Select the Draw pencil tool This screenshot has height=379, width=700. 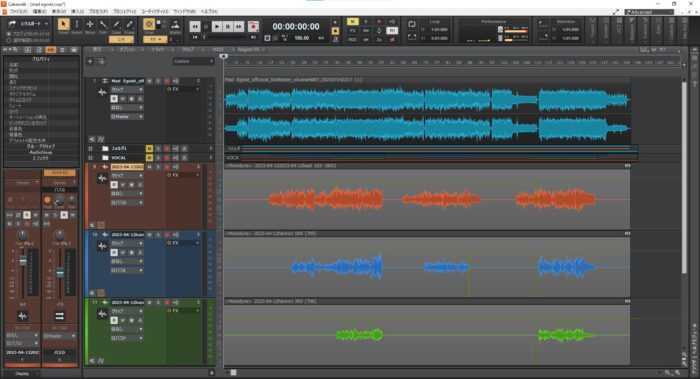click(x=116, y=24)
